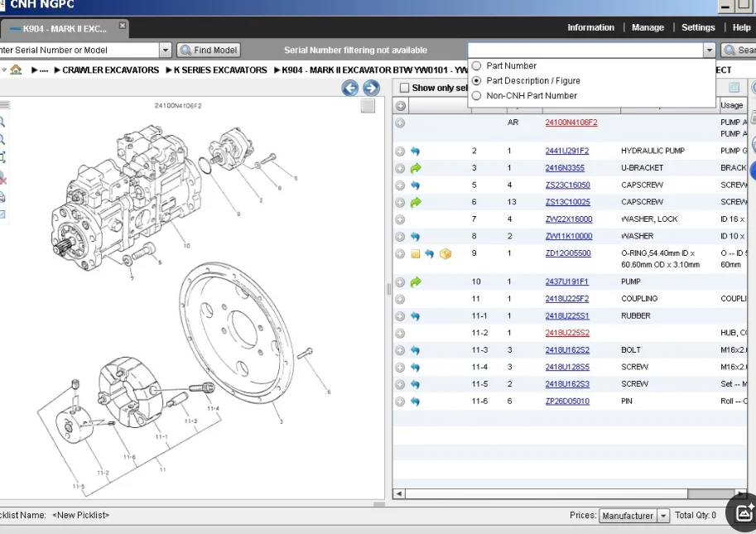This screenshot has width=756, height=534.
Task: Expand the search field dropdown arrow
Action: (x=709, y=51)
